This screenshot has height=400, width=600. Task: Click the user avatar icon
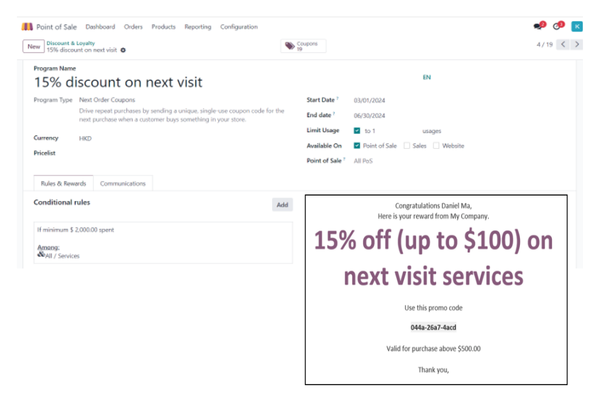[577, 27]
